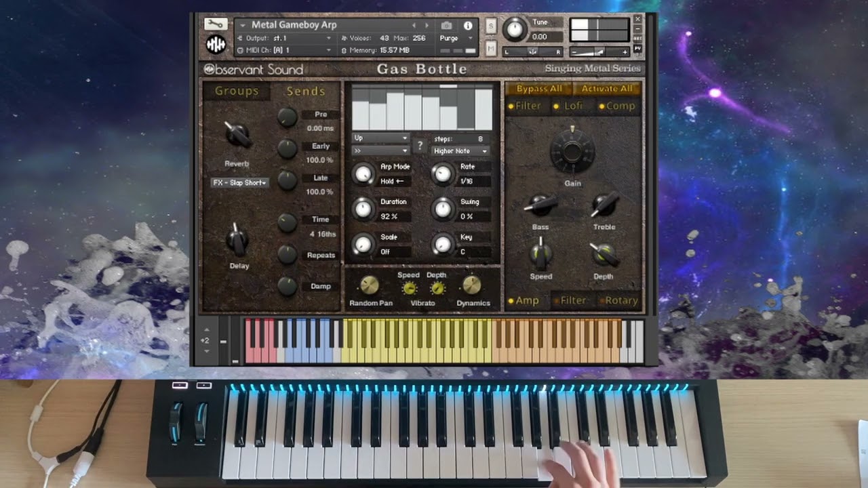Click the Dynamics knob
The height and width of the screenshot is (488, 868).
click(471, 285)
